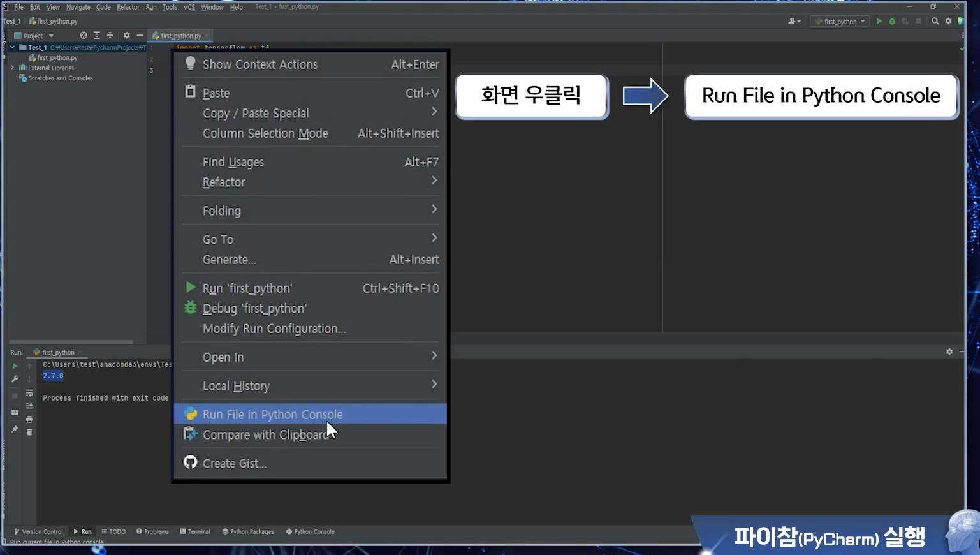Viewport: 980px width, 555px height.
Task: Open Problems tool window
Action: coord(152,531)
